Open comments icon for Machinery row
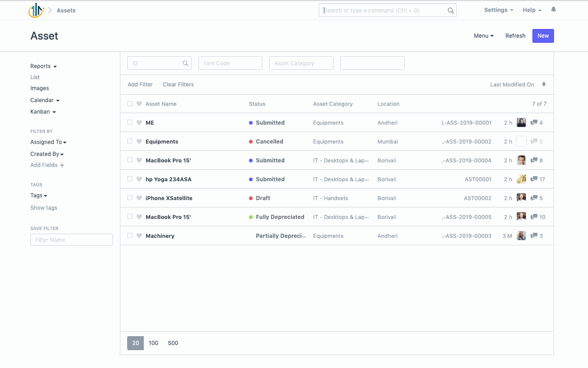This screenshot has width=588, height=368. click(x=534, y=236)
